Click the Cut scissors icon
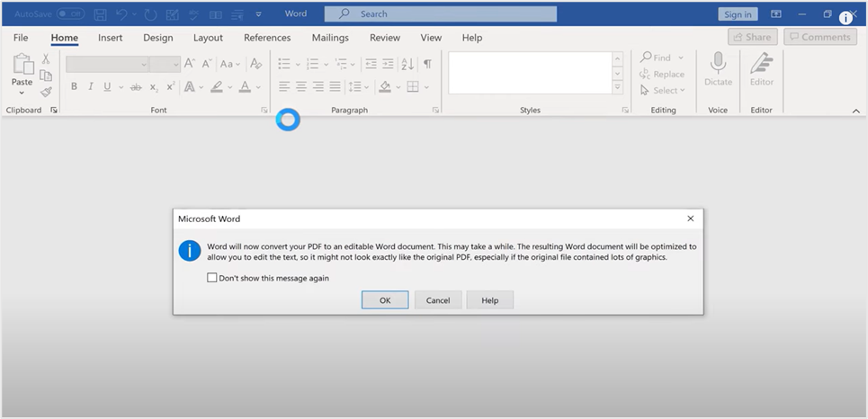 point(46,58)
